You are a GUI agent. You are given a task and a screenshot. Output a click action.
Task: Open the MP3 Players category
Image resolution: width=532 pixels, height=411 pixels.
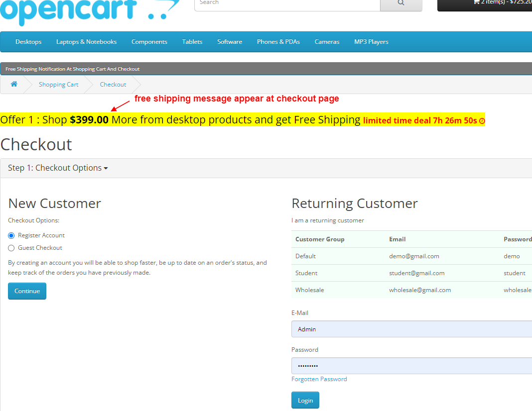tap(371, 42)
